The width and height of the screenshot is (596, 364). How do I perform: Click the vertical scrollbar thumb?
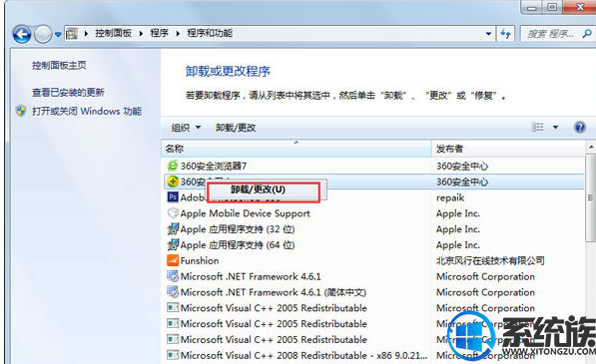[x=591, y=197]
